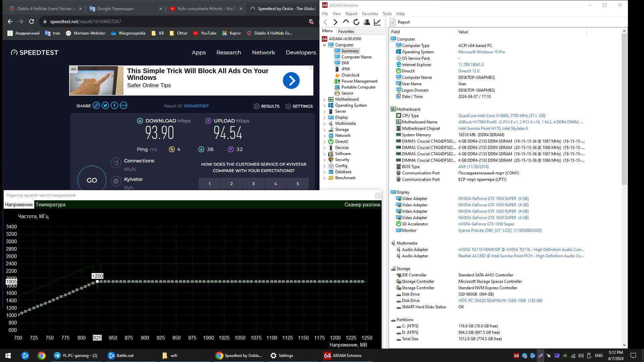The image size is (644, 362).
Task: Open Chrome from the taskbar pinned icon
Action: pyautogui.click(x=42, y=356)
